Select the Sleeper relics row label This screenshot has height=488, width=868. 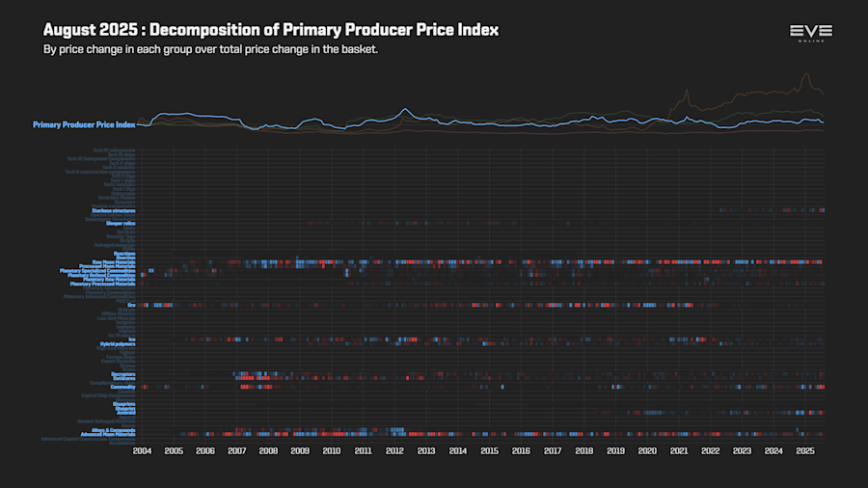121,224
